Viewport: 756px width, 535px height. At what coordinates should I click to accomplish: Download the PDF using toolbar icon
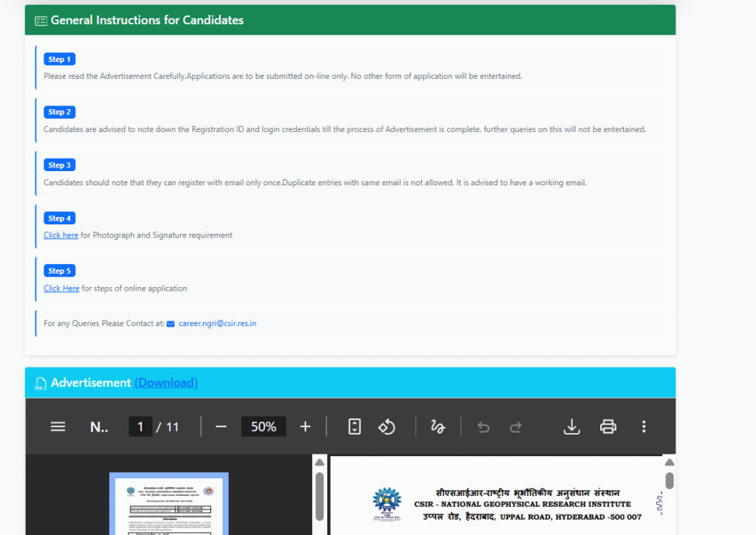[x=571, y=427]
